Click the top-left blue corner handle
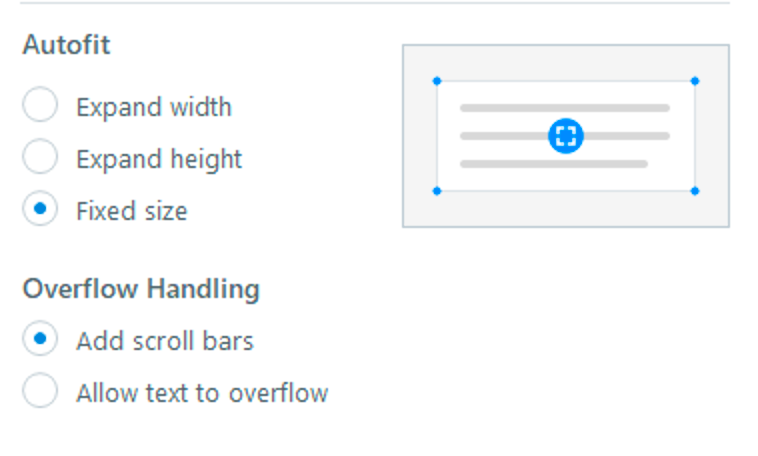The image size is (758, 456). pos(437,81)
